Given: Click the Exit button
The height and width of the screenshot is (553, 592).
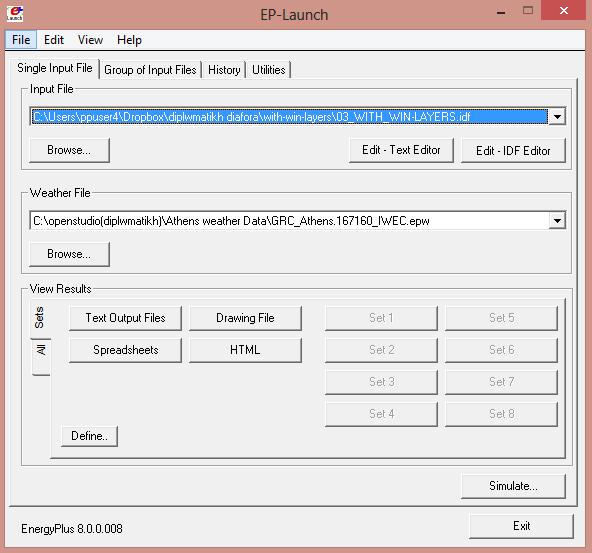Looking at the screenshot, I should pos(521,526).
